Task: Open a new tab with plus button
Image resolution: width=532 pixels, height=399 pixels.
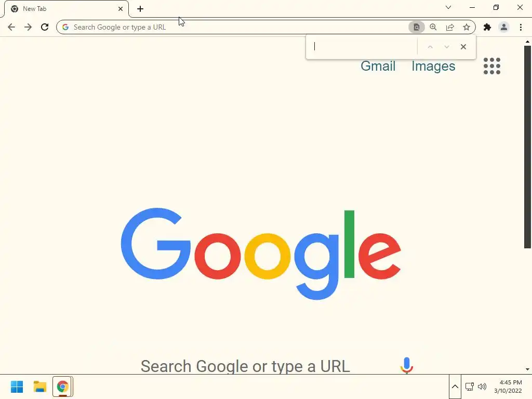Action: (x=140, y=9)
